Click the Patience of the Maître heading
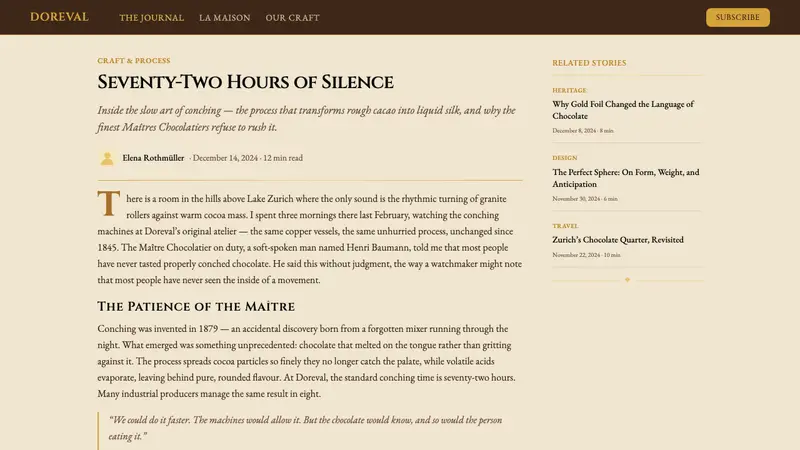800x450 pixels. point(196,307)
